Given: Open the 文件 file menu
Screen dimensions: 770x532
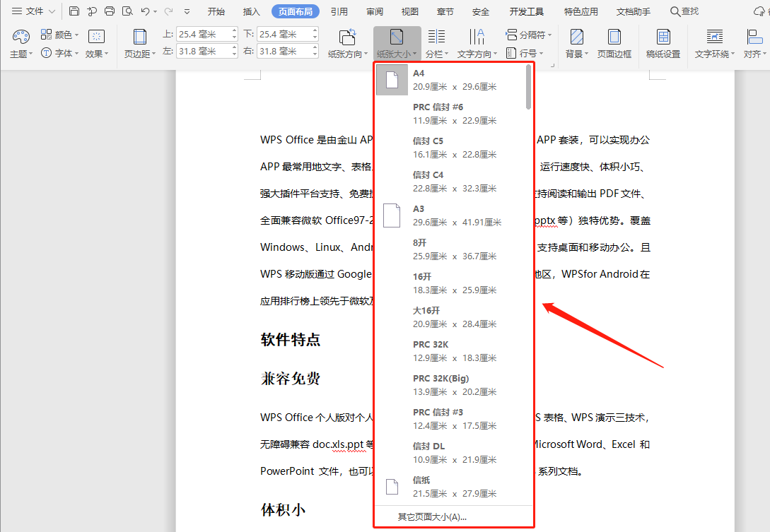Looking at the screenshot, I should coord(33,11).
